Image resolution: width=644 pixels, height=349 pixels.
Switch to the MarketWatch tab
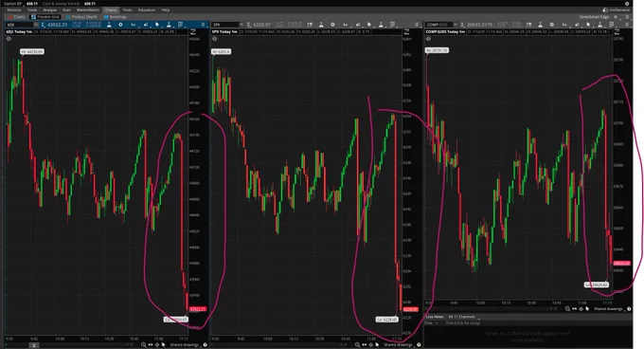(x=88, y=9)
